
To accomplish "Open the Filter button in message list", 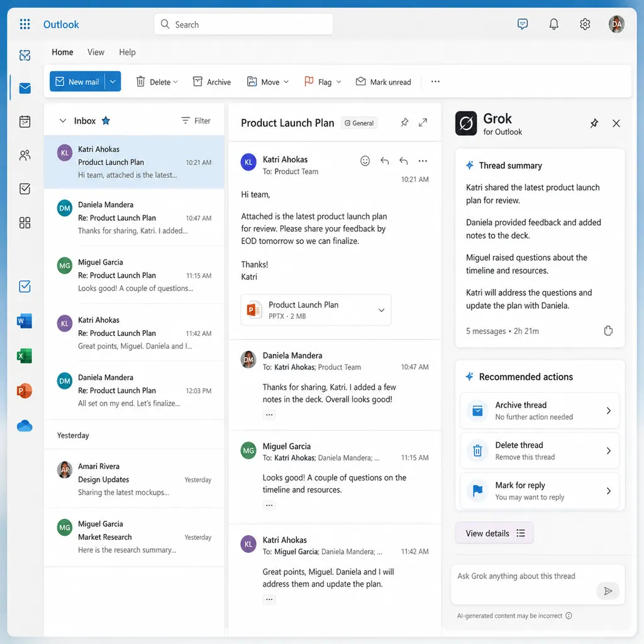I will pos(196,121).
